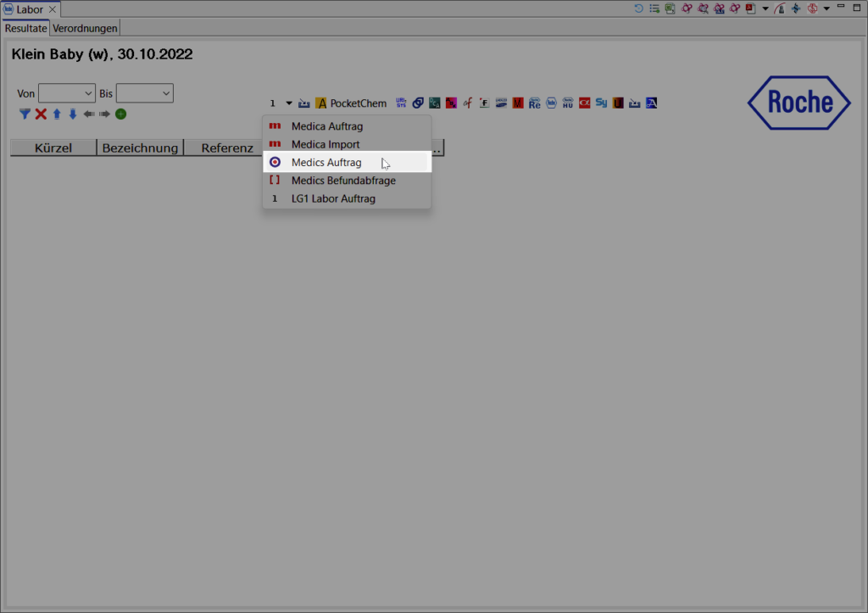Open Medics Befundabfrage from the menu
Screen dimensions: 868x613
click(343, 181)
